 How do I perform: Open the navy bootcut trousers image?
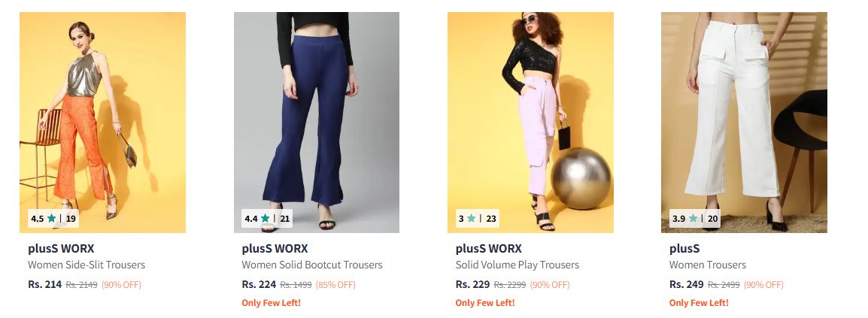point(316,123)
